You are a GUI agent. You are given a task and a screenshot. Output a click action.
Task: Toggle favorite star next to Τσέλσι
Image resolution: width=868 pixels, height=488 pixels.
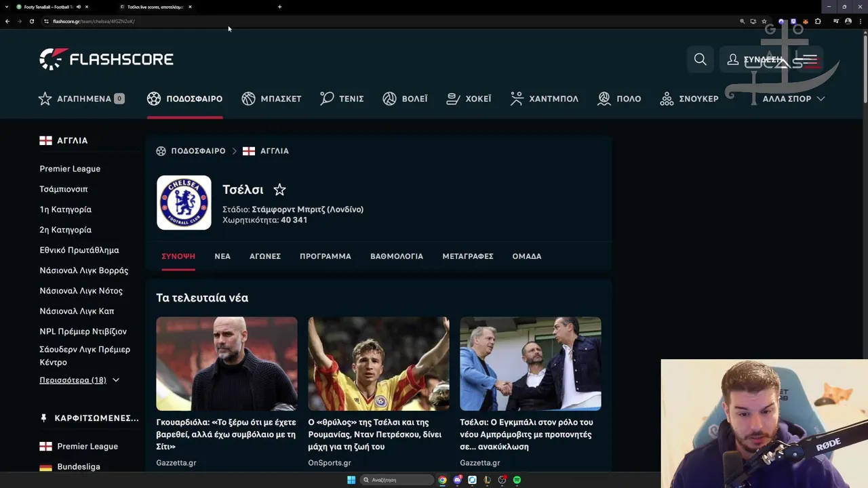click(x=279, y=190)
